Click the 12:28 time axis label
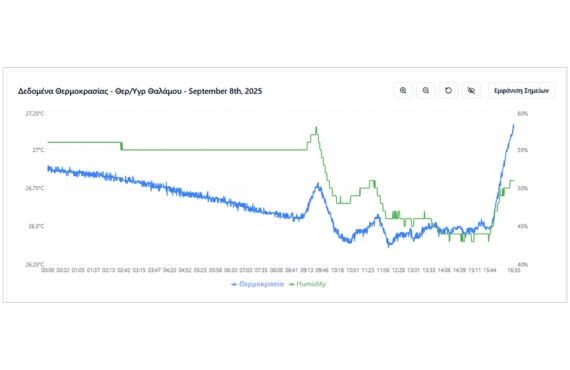Image resolution: width=570 pixels, height=370 pixels. pos(398,270)
